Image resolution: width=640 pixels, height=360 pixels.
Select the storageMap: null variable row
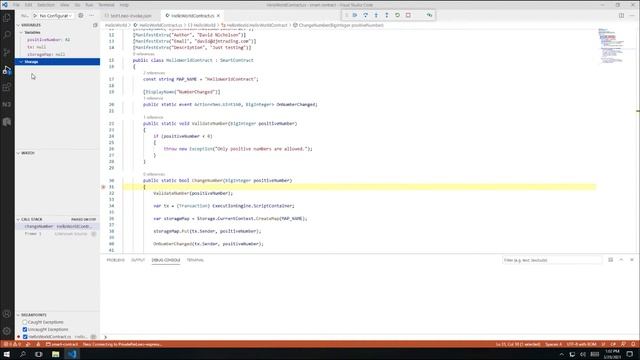58,54
